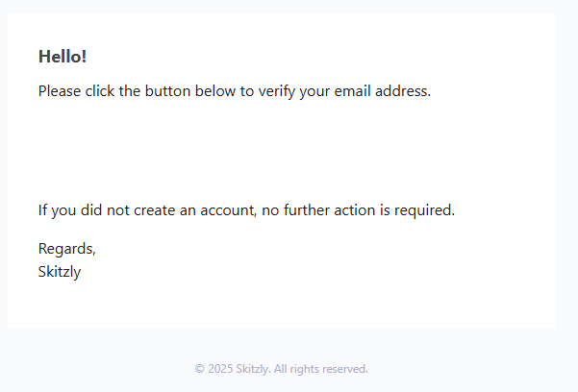Click the "© 2025" copyright year in footer
The width and height of the screenshot is (578, 392).
(214, 369)
